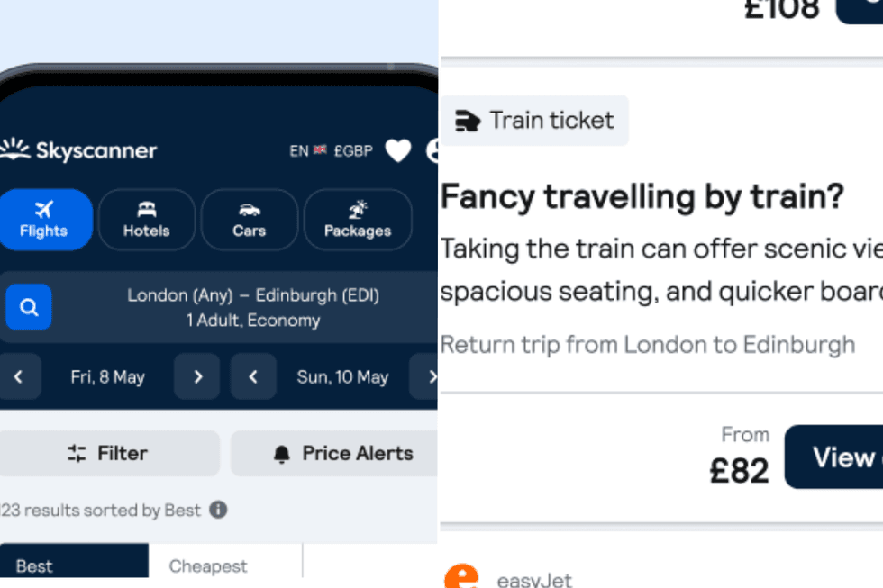Open the Cars tab
This screenshot has width=883, height=588.
[250, 219]
